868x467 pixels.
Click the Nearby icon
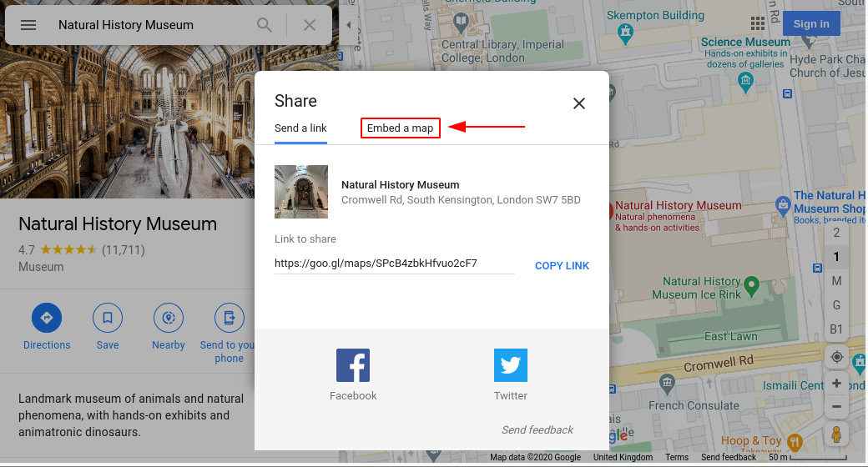click(169, 318)
